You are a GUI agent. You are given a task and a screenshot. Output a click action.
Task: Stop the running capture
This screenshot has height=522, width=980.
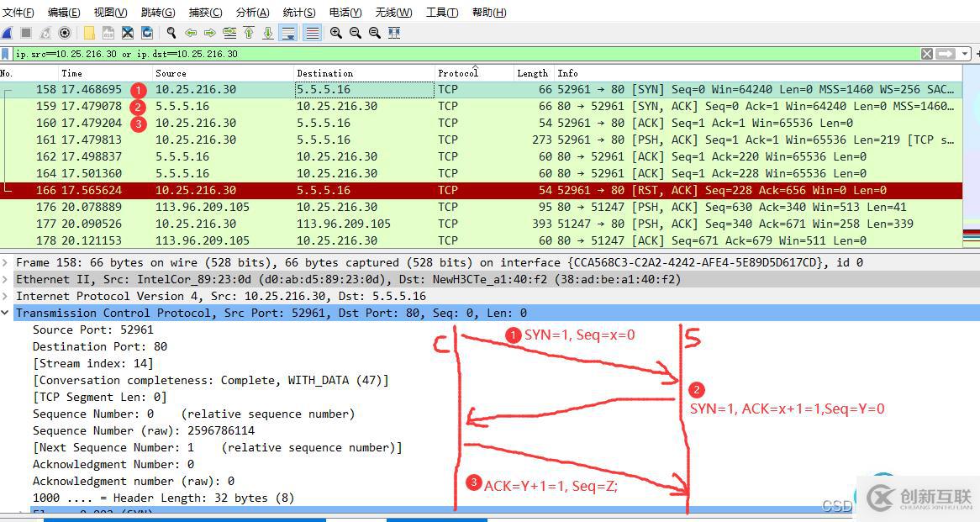pyautogui.click(x=25, y=33)
